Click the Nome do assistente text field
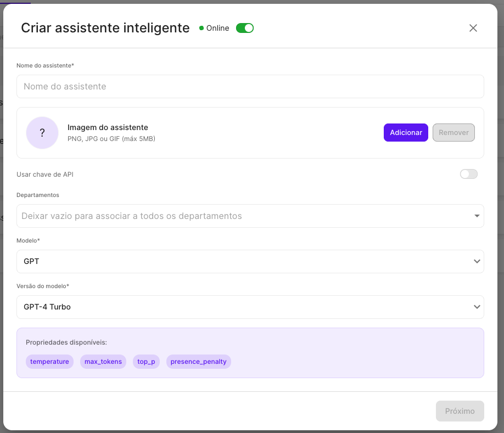This screenshot has width=504, height=433. pos(250,87)
